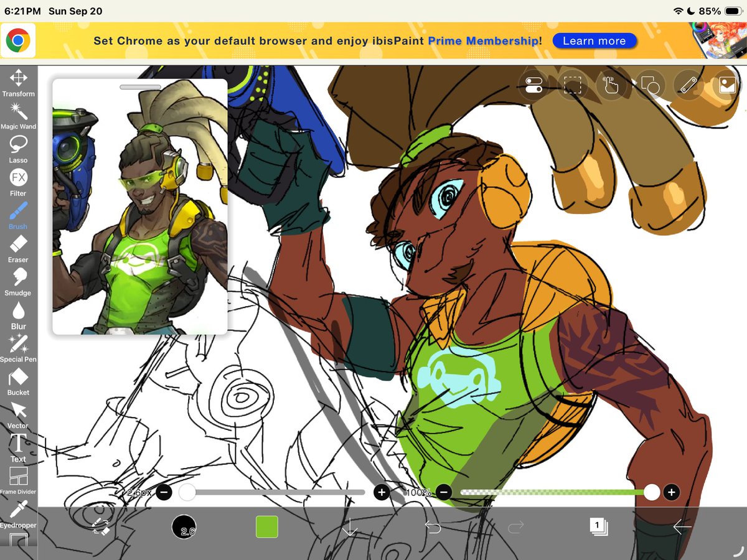747x560 pixels.
Task: Select the Special Pen tool
Action: click(18, 348)
